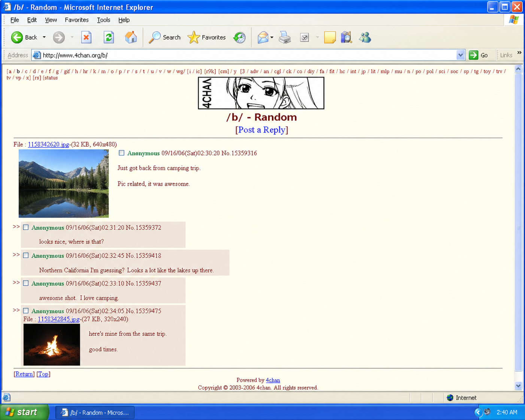The height and width of the screenshot is (420, 525).
Task: Open the Favorites menu
Action: [76, 20]
